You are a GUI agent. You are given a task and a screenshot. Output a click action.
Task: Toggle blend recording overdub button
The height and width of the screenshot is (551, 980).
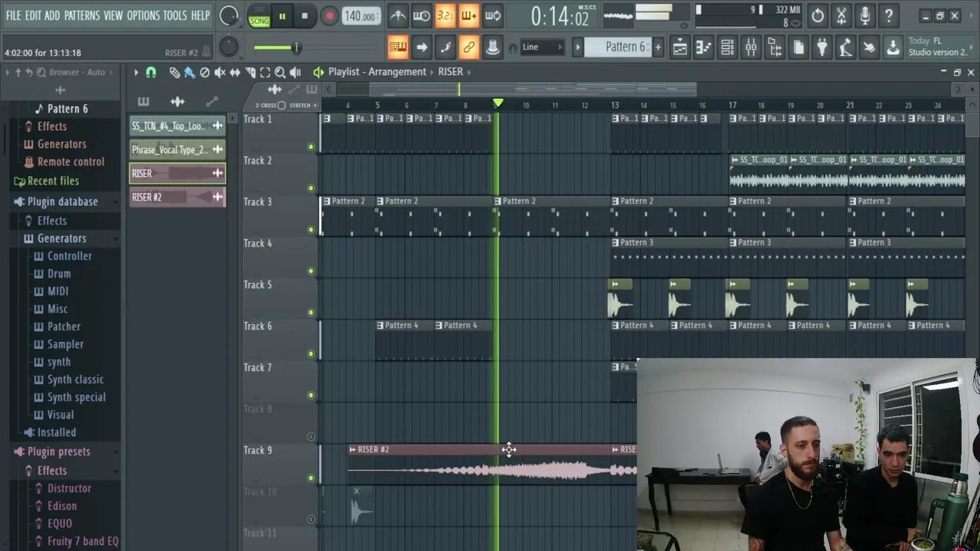[x=469, y=16]
